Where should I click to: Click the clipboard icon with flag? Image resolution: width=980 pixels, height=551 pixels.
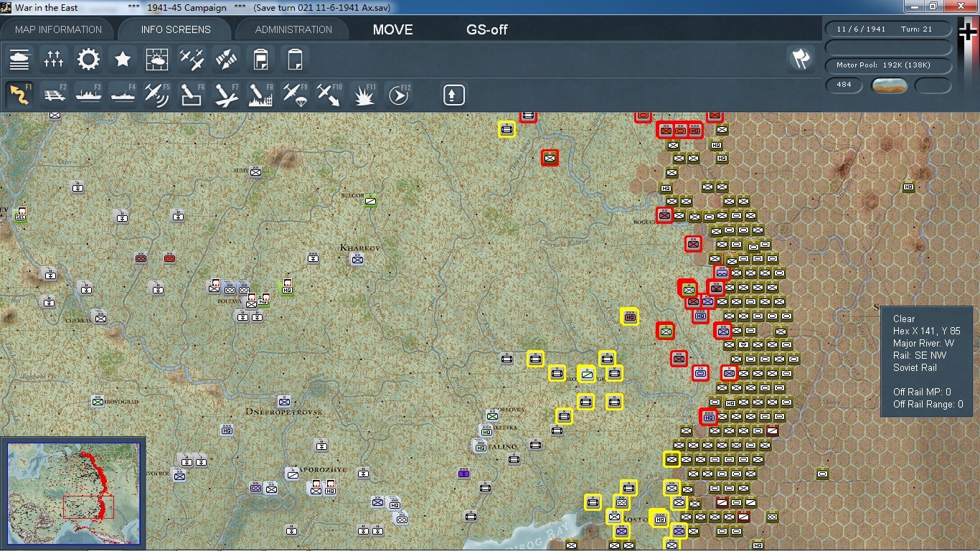click(260, 60)
